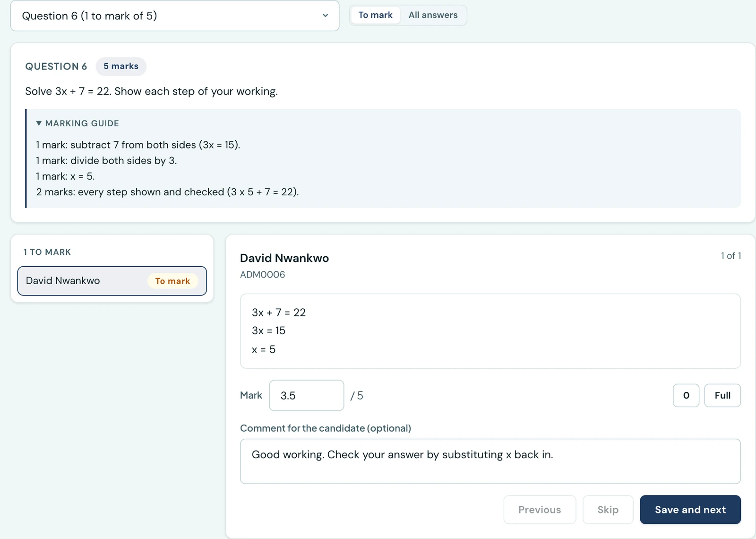
Task: Focus the Mark input field showing 3.5
Action: click(307, 396)
